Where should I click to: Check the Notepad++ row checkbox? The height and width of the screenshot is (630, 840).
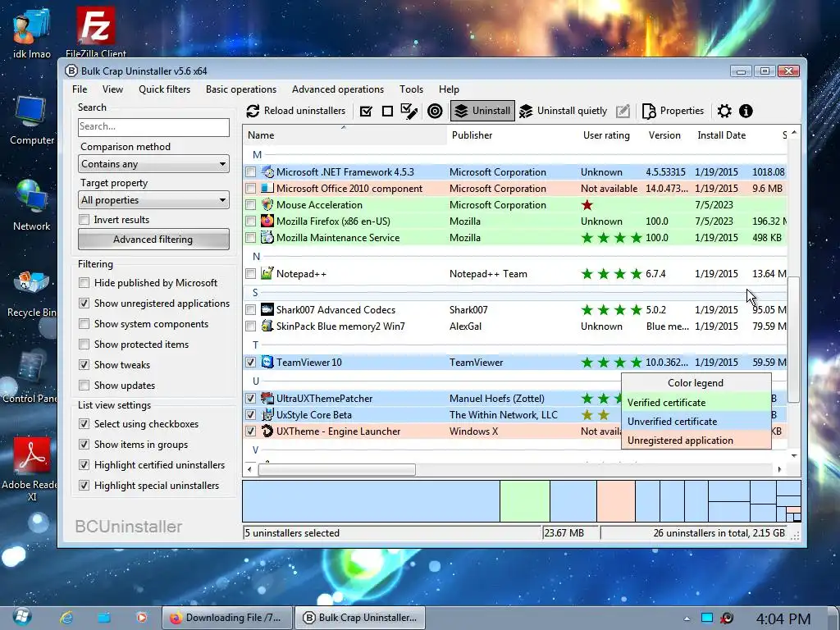[x=251, y=274]
